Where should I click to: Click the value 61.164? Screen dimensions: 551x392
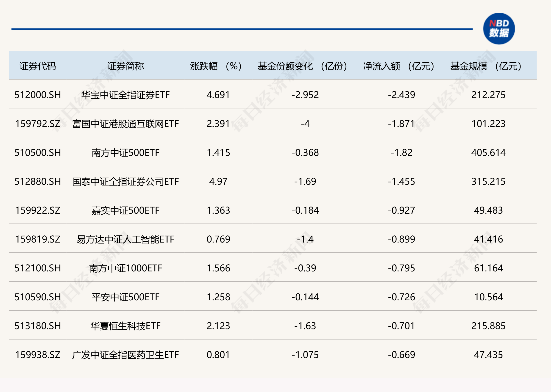(x=488, y=268)
